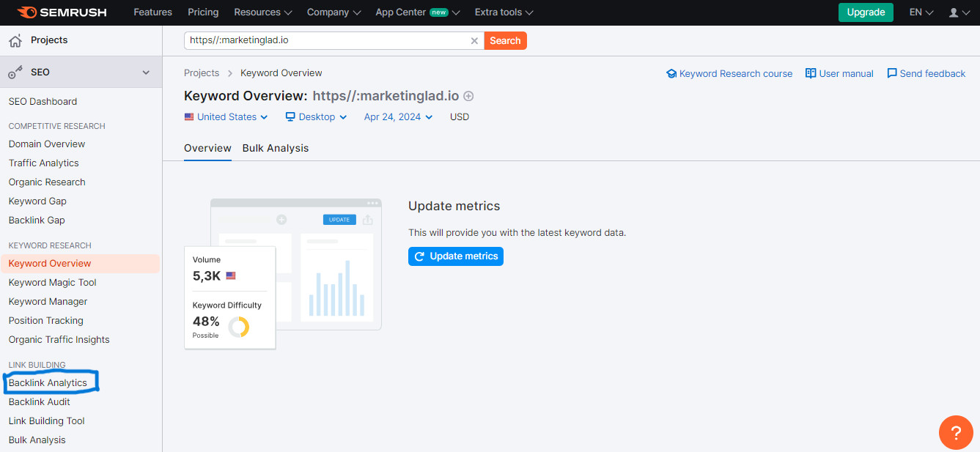
Task: Click the Keyword Overview breadcrumb text
Action: (281, 73)
